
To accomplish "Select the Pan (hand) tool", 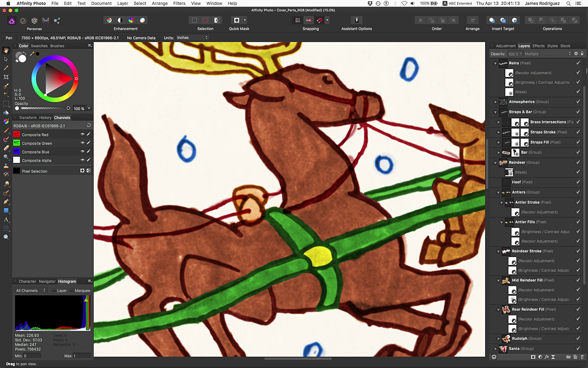I will coord(6,51).
